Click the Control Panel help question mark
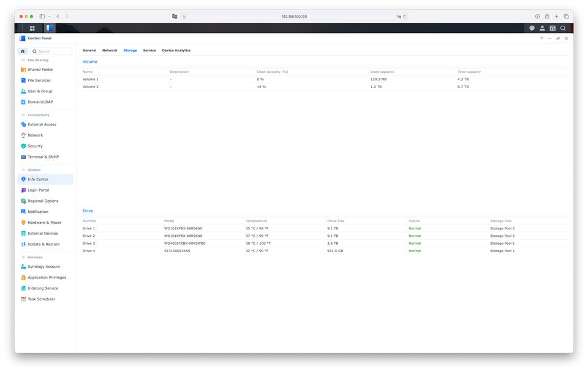The width and height of the screenshot is (588, 372). point(541,39)
